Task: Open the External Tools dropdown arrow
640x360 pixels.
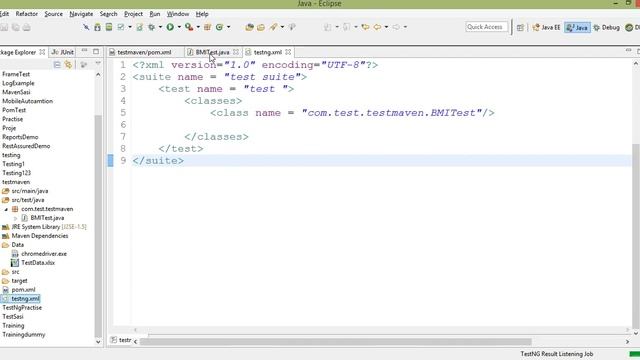Action: [x=198, y=27]
